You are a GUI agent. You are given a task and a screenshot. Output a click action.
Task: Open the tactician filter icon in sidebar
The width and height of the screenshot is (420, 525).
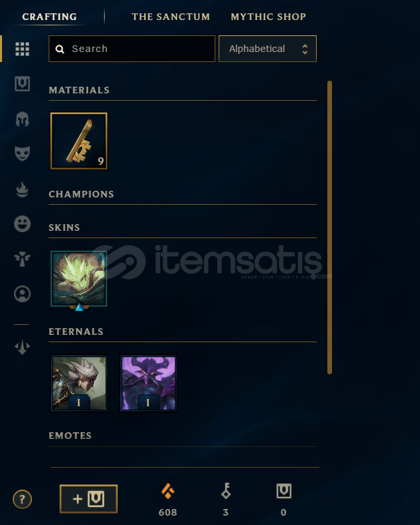(x=23, y=347)
